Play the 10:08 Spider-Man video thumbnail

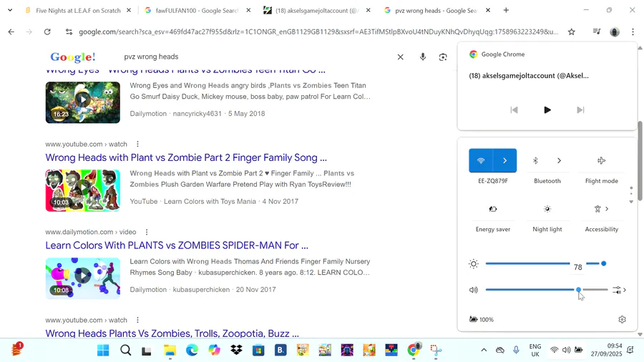pos(82,278)
